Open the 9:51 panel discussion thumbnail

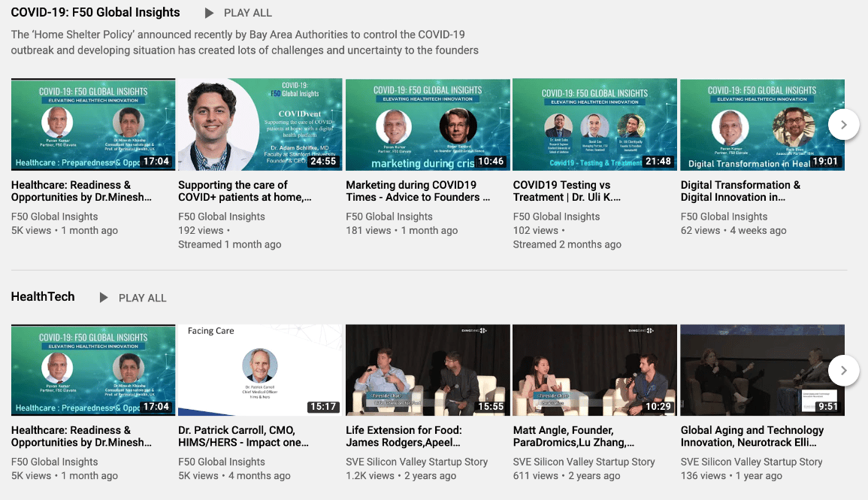point(762,370)
